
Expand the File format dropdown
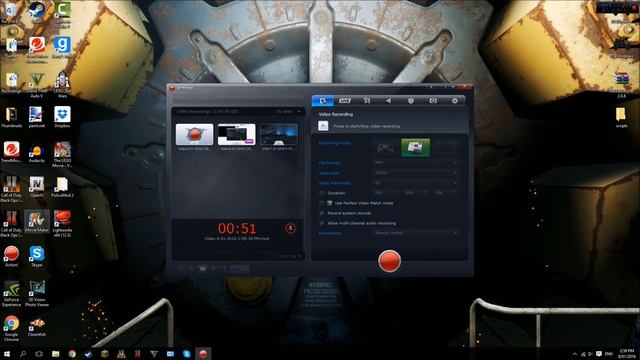416,163
